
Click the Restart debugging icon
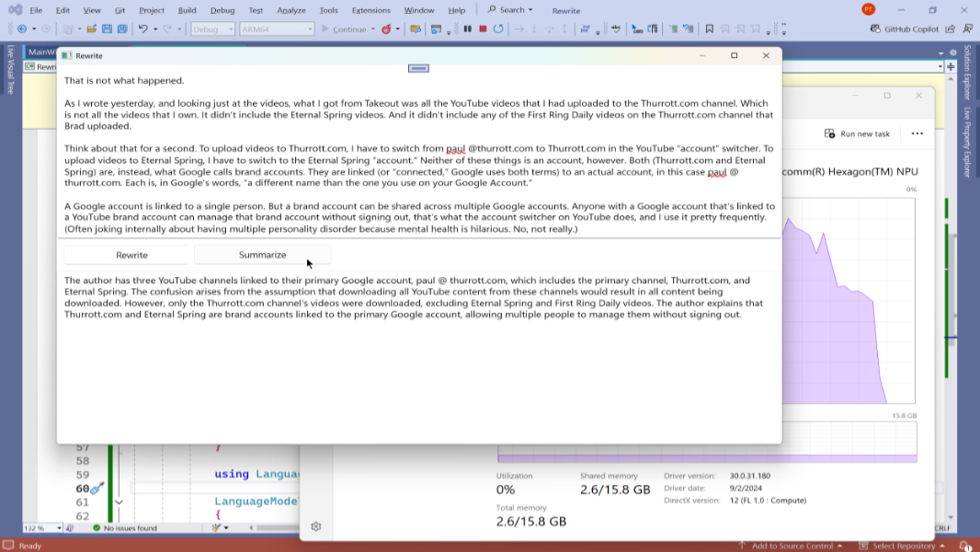(498, 29)
